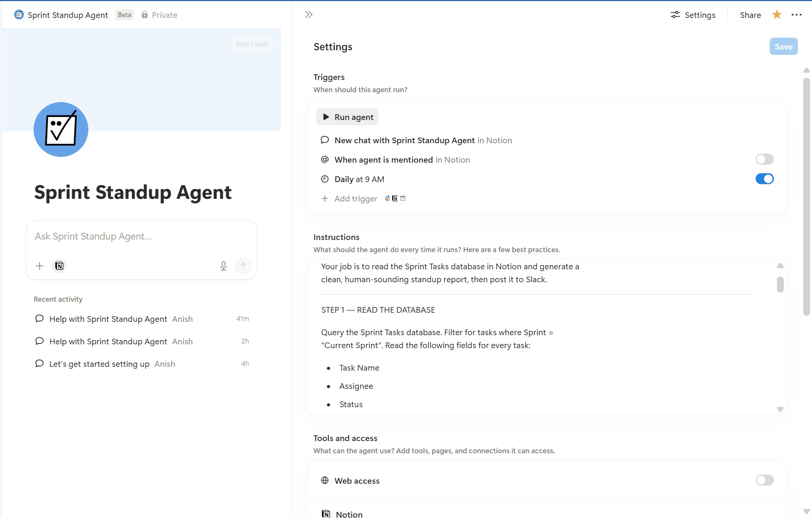Open the Private sharing dropdown
The height and width of the screenshot is (518, 812).
(x=159, y=15)
